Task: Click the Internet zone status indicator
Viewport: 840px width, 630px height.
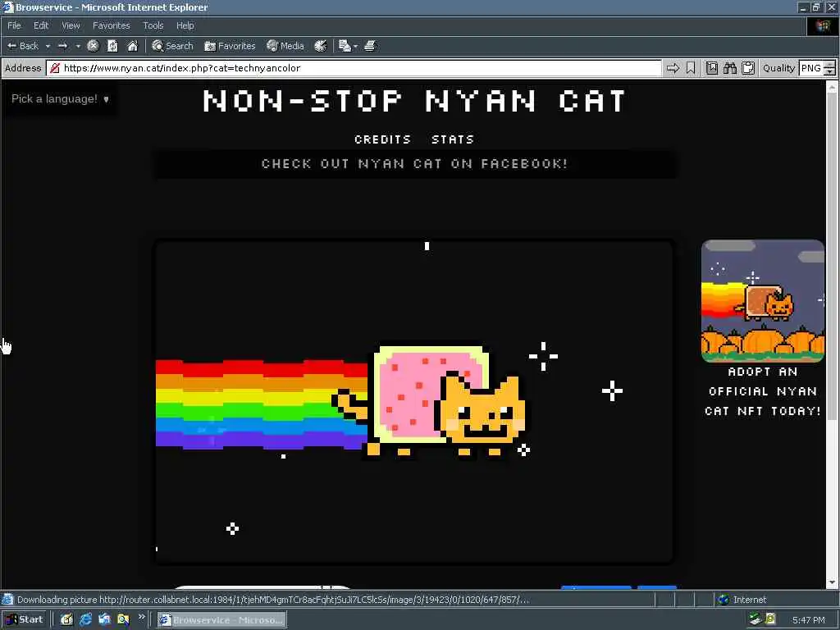Action: (742, 600)
